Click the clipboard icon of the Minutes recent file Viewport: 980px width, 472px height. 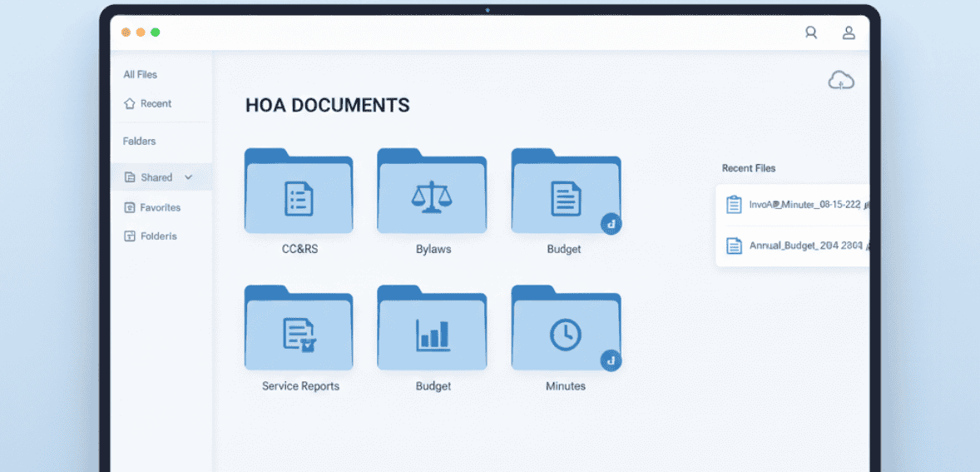pos(734,205)
